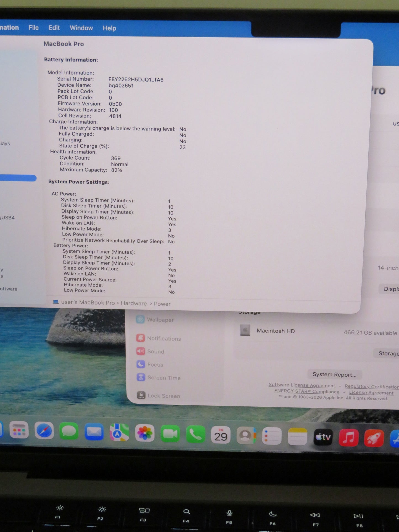Click Power in the path bar
The image size is (399, 532).
click(162, 304)
